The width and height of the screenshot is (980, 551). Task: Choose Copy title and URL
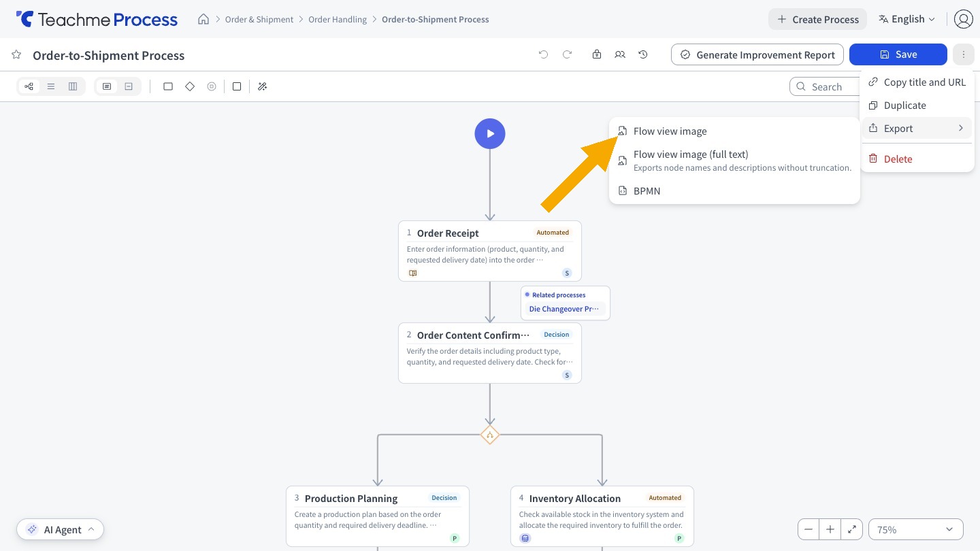[917, 82]
